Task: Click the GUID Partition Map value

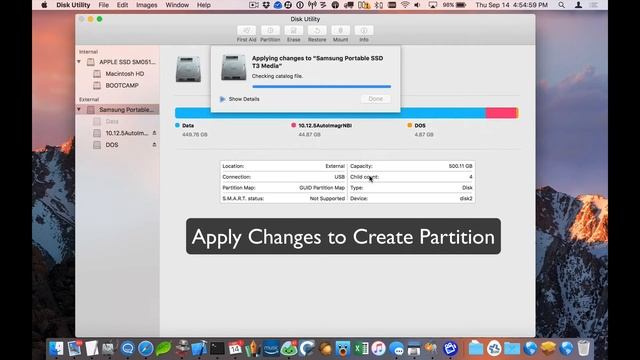Action: coord(322,188)
